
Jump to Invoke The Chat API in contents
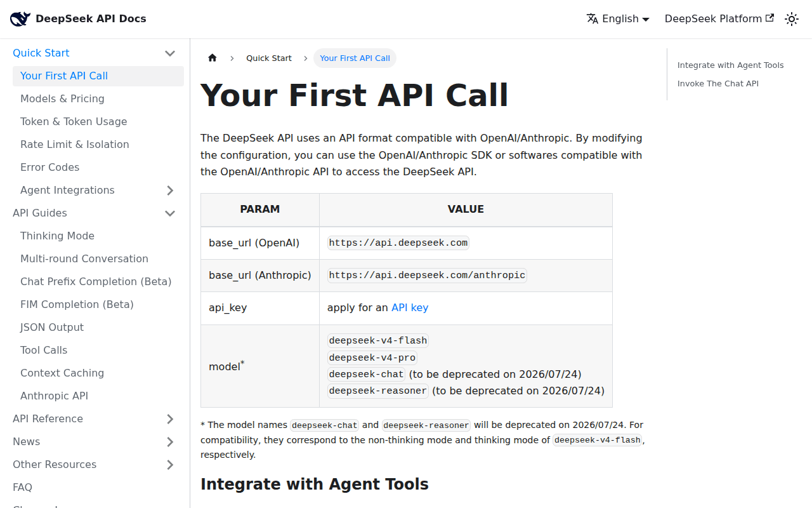coord(718,84)
